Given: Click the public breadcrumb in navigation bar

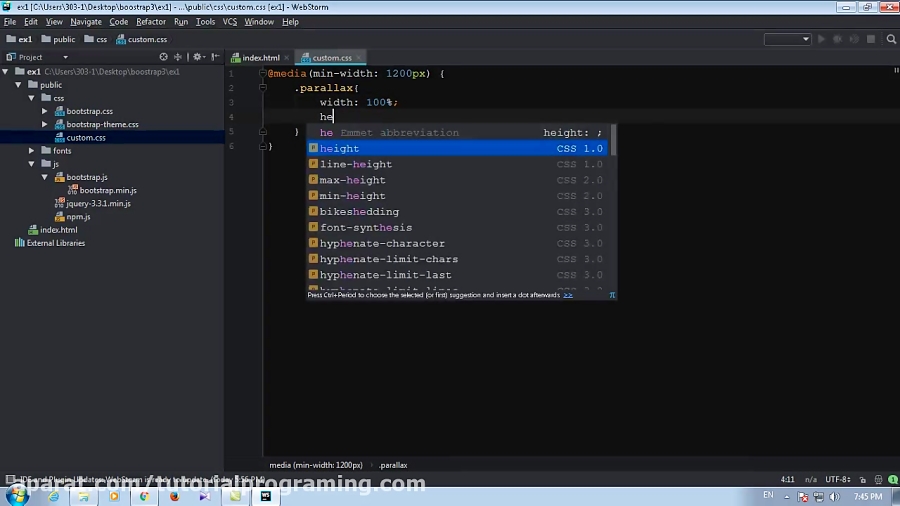Looking at the screenshot, I should point(59,39).
